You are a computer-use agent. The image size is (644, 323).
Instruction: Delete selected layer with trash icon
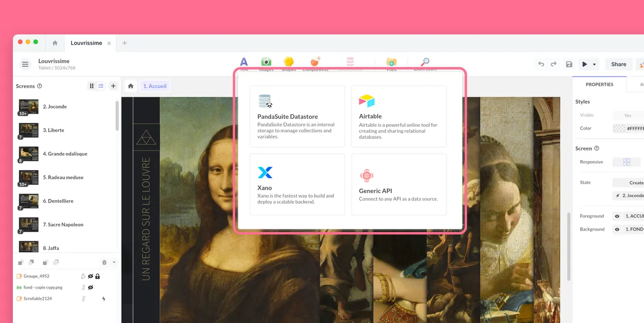coord(105,262)
